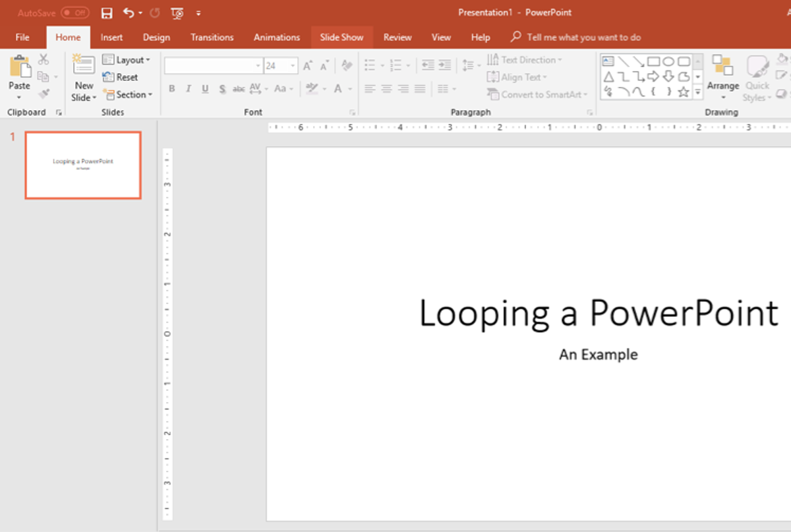
Task: Apply strikethrough to text
Action: pyautogui.click(x=239, y=88)
